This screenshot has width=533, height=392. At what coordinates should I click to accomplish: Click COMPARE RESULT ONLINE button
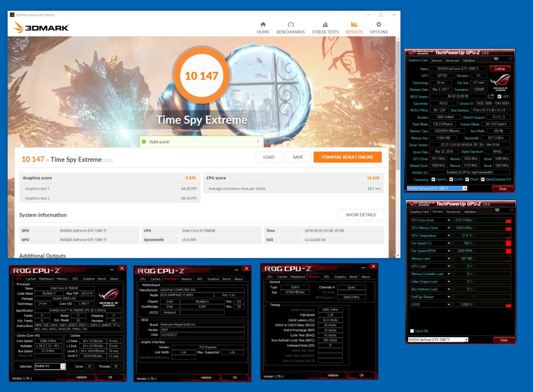[x=347, y=157]
